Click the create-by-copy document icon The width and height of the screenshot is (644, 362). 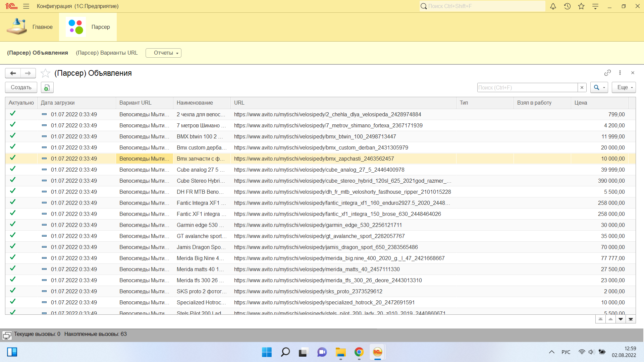tap(47, 87)
